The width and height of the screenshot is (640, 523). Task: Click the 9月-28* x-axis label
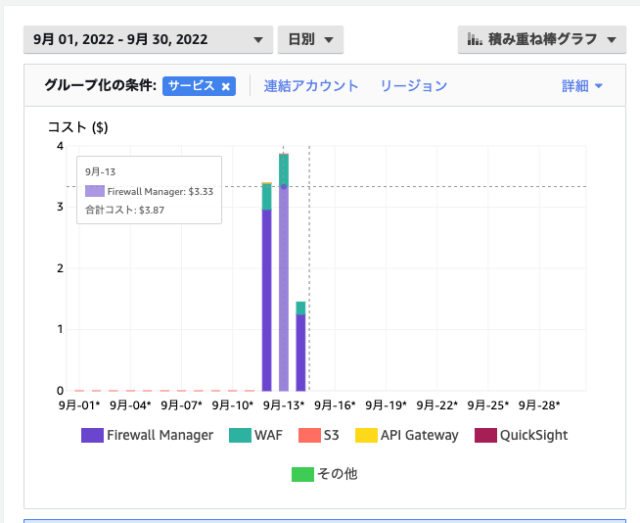540,405
